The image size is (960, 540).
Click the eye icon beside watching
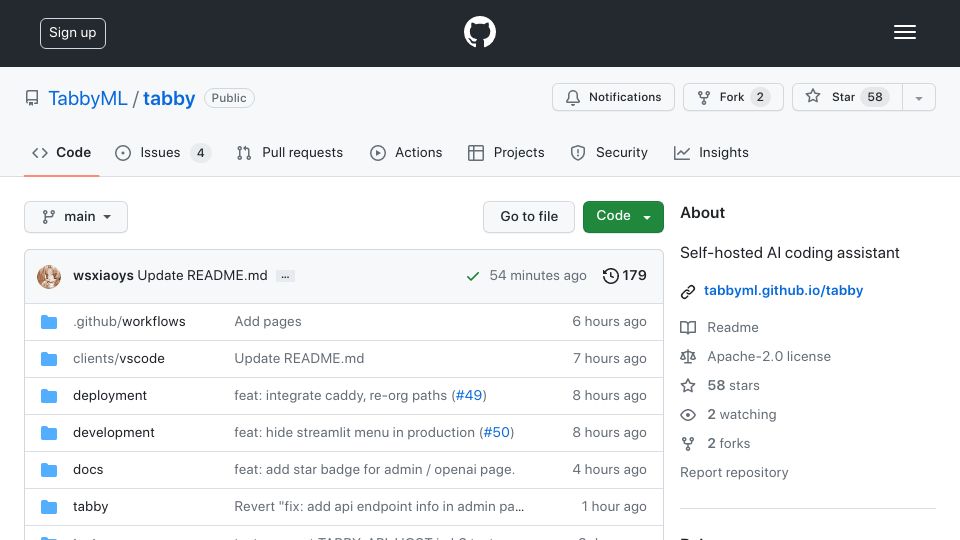(688, 414)
